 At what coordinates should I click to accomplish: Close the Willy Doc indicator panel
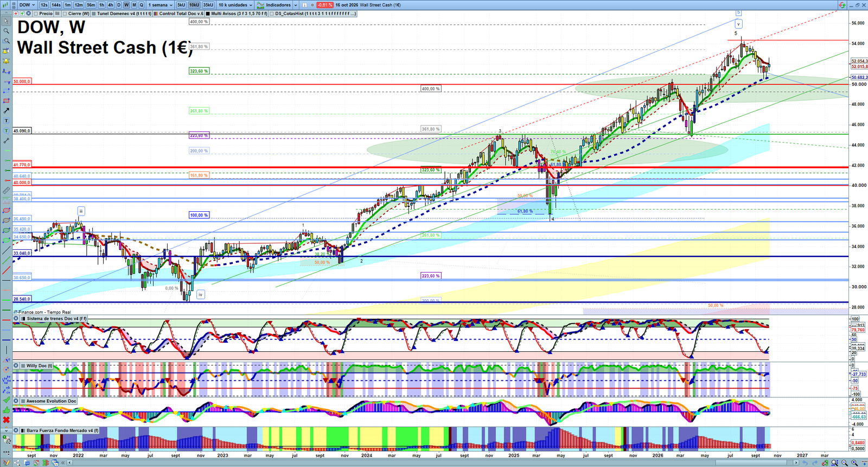click(x=16, y=365)
